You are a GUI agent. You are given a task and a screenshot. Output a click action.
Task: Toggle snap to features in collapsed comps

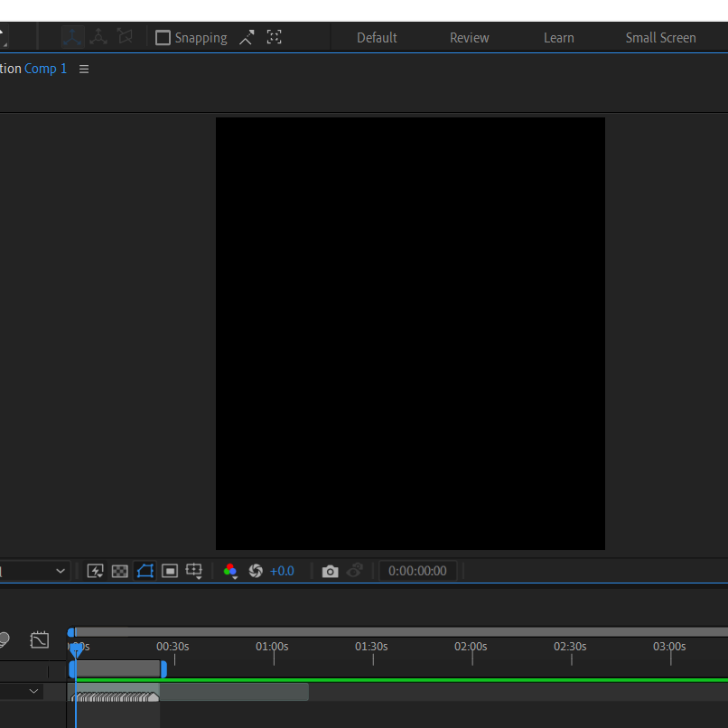274,37
